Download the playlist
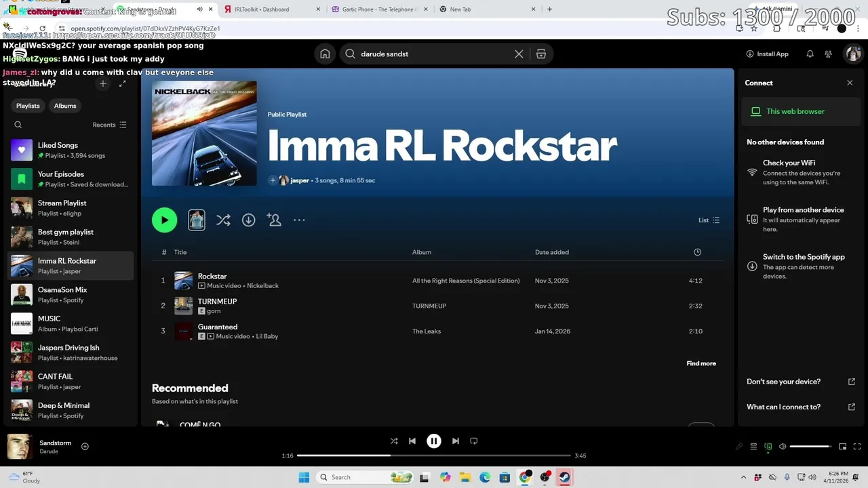Screen dimensions: 868x488 coord(249,220)
